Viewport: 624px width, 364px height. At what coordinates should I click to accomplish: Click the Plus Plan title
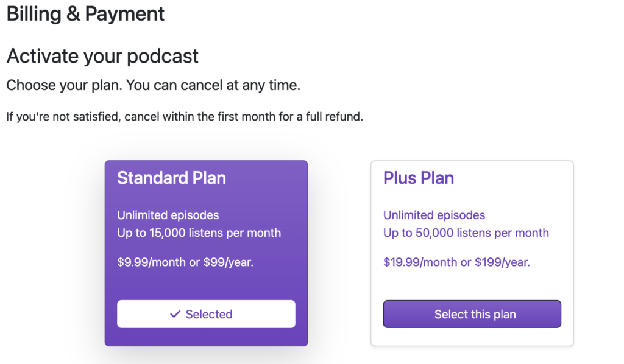(419, 178)
